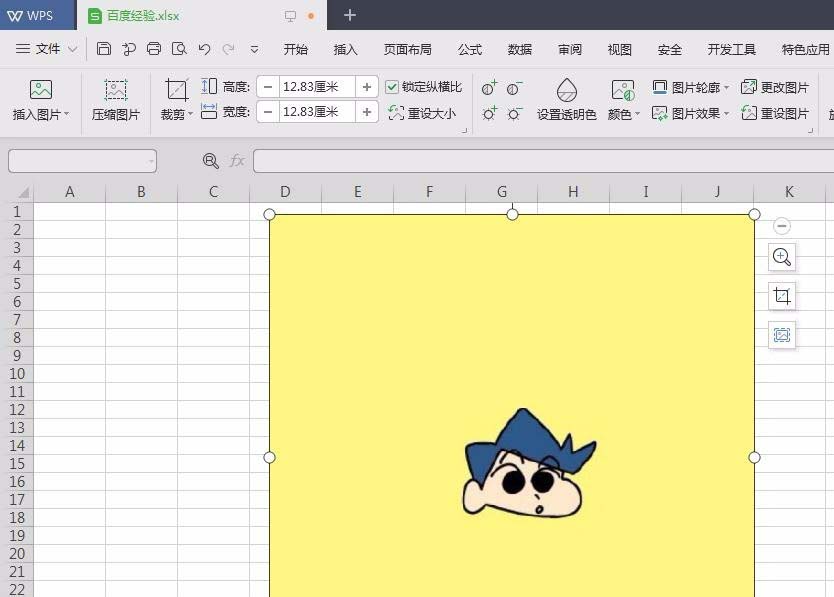Open the Data (数据) tab
Image resolution: width=834 pixels, height=597 pixels.
(x=520, y=49)
